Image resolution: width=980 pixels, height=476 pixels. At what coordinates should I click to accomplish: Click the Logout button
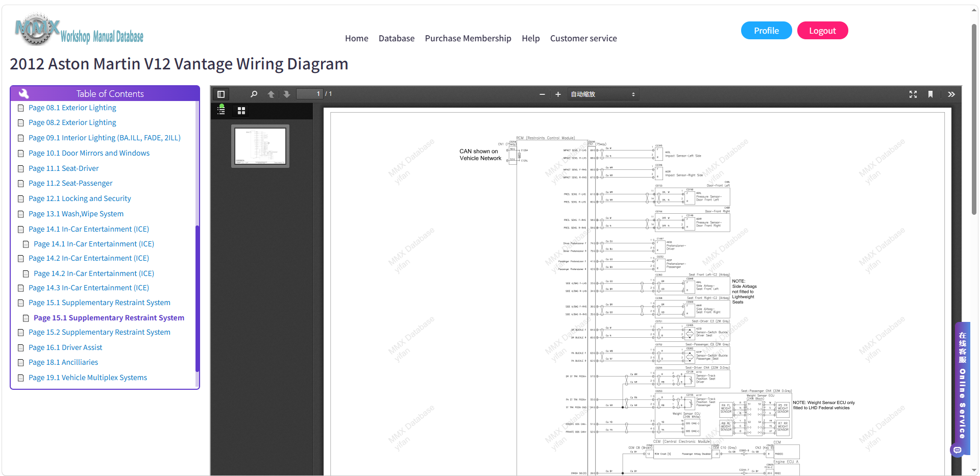823,31
